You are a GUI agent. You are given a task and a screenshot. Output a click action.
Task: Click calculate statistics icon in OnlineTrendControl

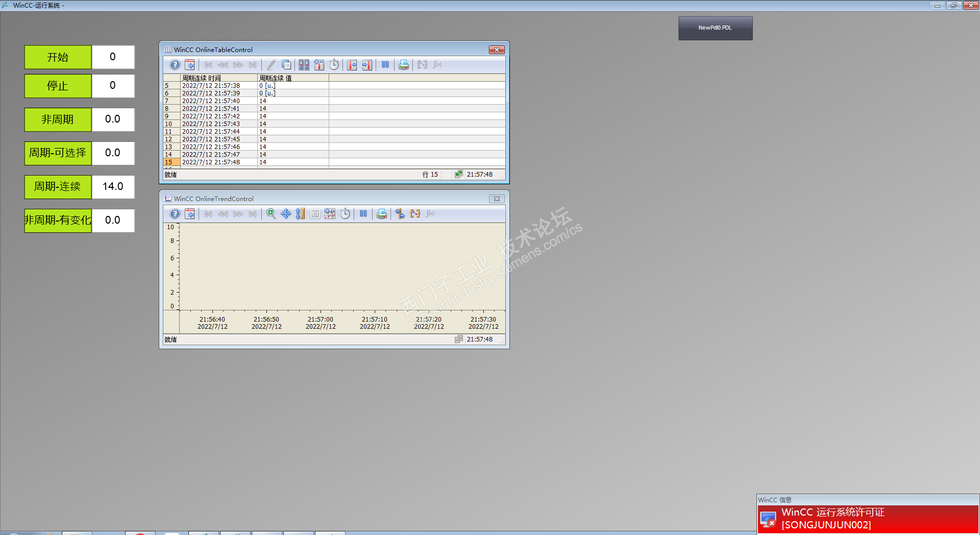click(x=430, y=214)
